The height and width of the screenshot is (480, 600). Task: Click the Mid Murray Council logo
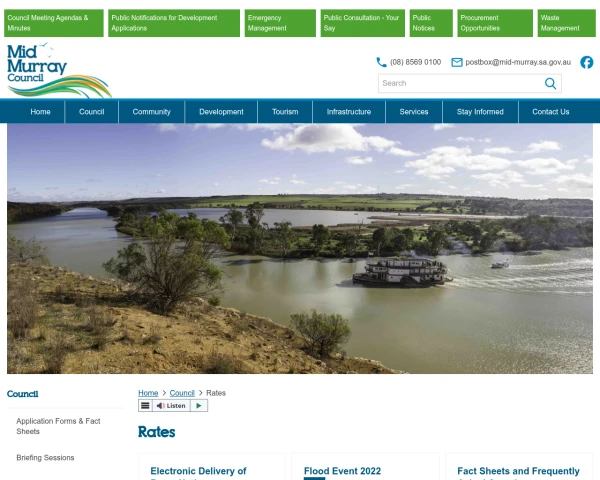(x=59, y=70)
